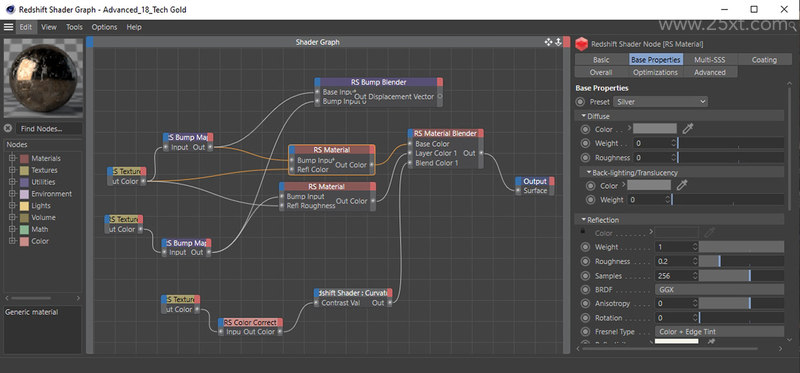Switch to the Coating tab
Screen dimensions: 800x373
764,60
